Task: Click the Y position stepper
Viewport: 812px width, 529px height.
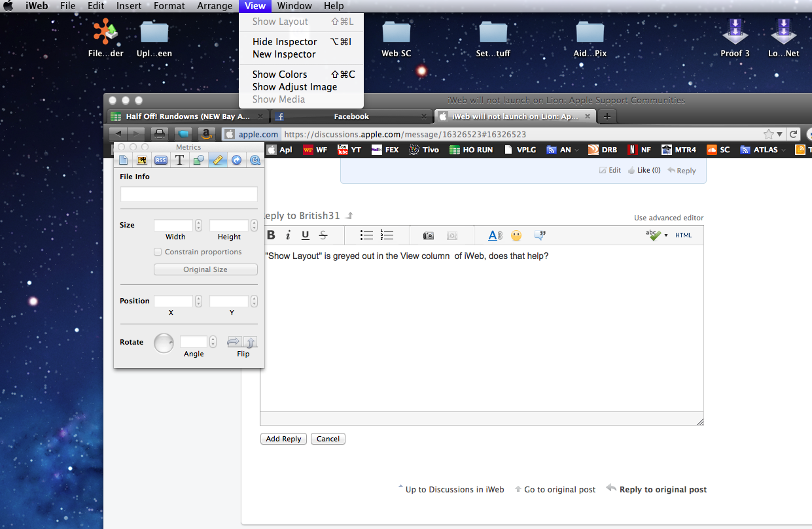Action: click(x=254, y=301)
